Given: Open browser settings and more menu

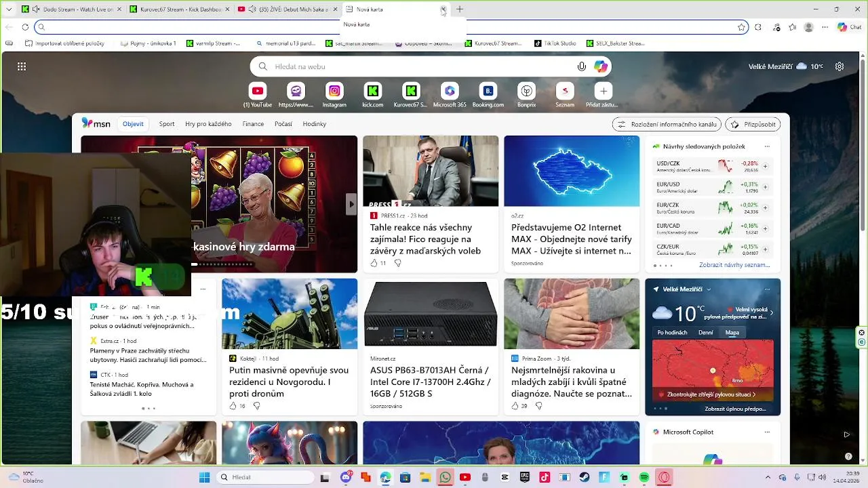Looking at the screenshot, I should 825,27.
